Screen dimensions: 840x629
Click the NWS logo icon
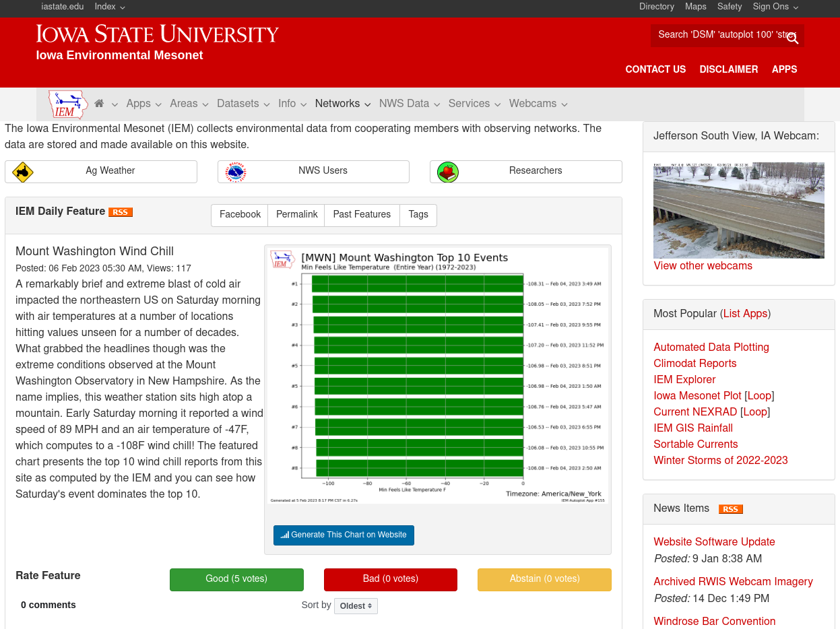236,172
